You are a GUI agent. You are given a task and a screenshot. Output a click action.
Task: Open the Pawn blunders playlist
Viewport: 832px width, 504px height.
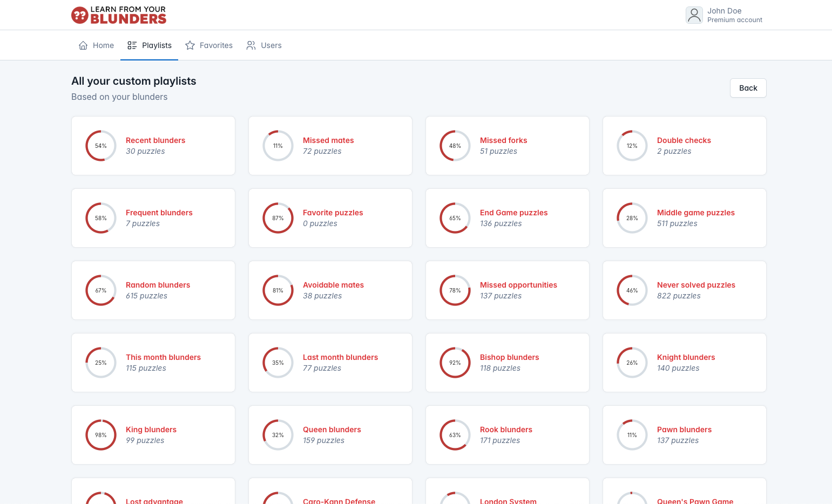[685, 435]
